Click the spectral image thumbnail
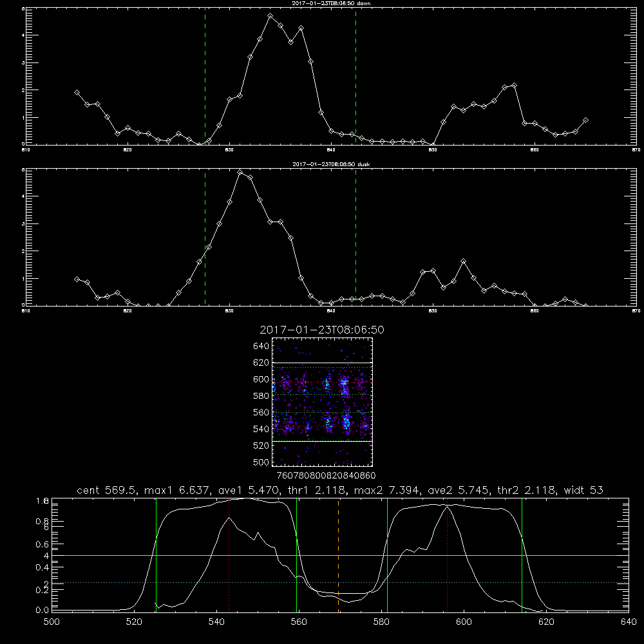This screenshot has width=644, height=644. [322, 402]
